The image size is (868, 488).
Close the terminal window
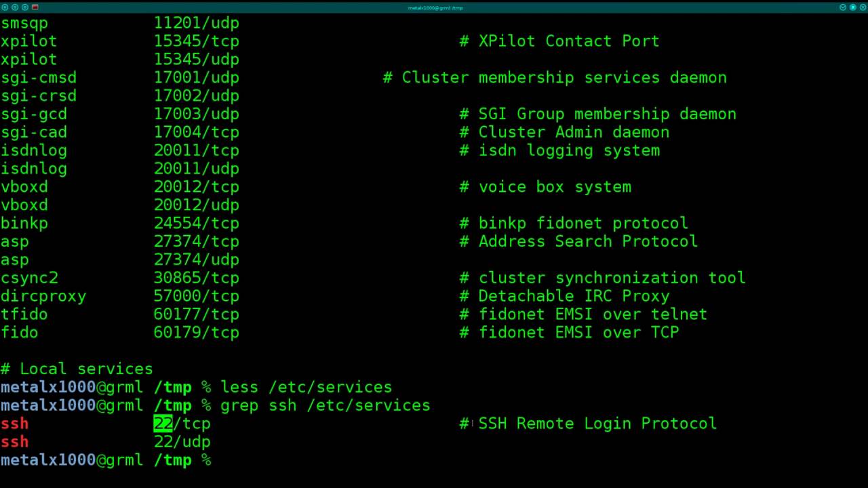point(862,7)
